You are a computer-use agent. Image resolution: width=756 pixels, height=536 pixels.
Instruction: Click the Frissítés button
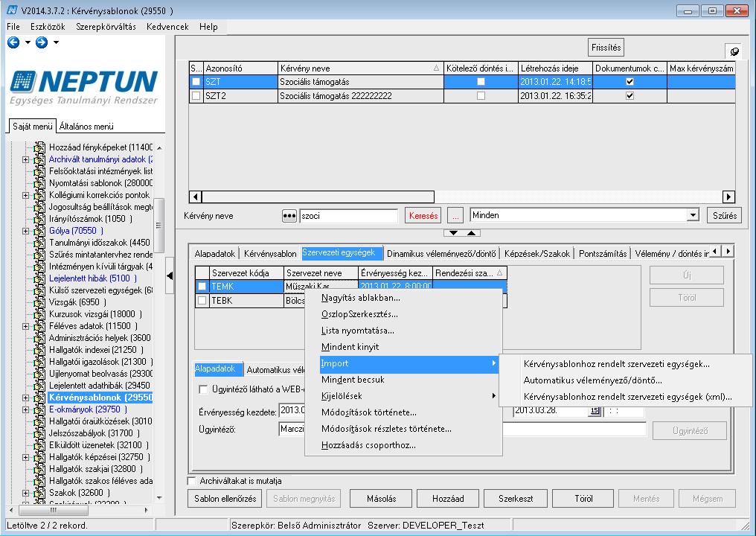[x=606, y=48]
